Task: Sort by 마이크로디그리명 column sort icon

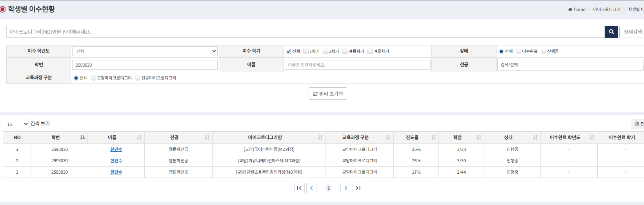Action: pyautogui.click(x=320, y=137)
